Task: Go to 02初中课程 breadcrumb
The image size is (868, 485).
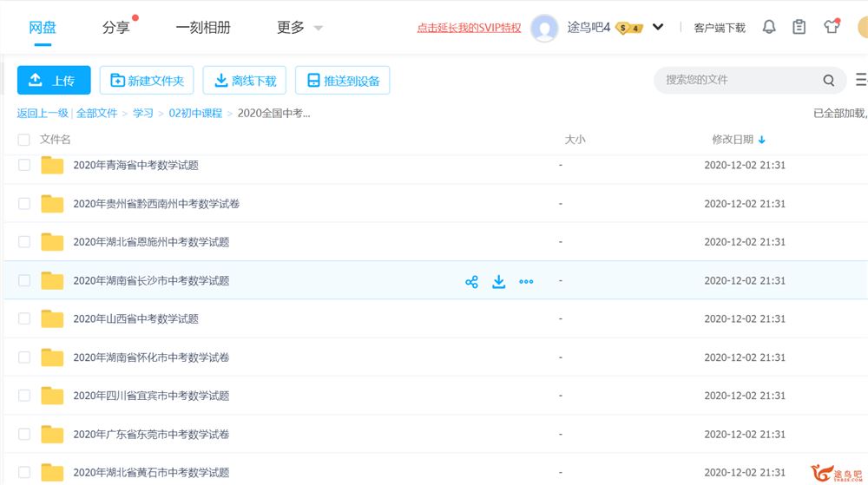Action: click(x=195, y=114)
